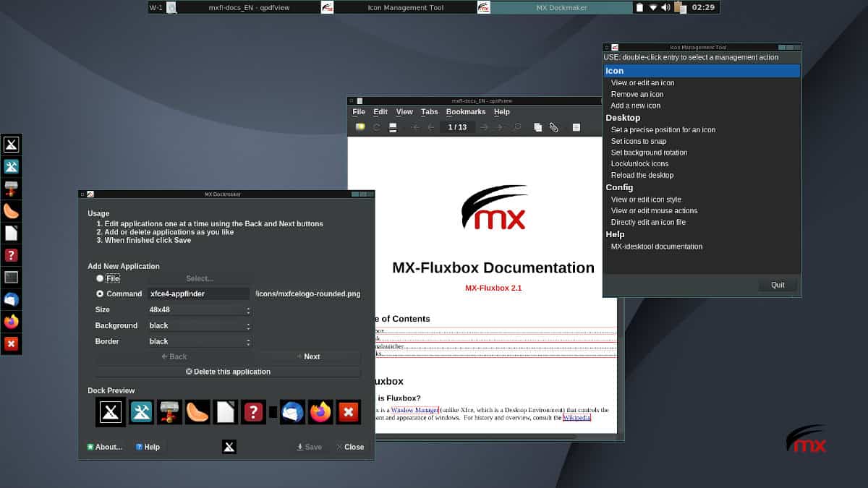Select the Firefox icon in the Dock Preview

(320, 412)
